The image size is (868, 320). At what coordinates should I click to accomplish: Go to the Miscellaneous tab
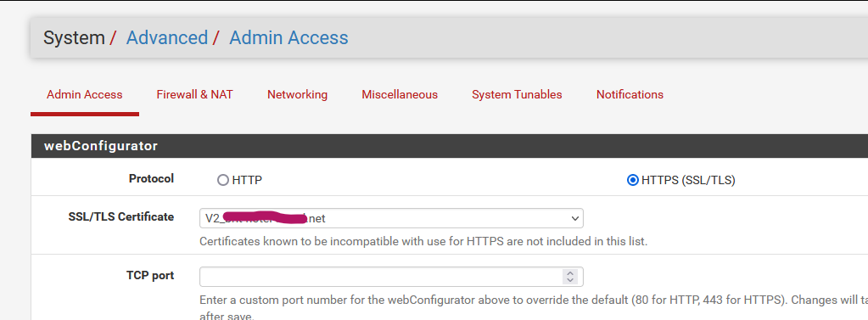coord(400,95)
